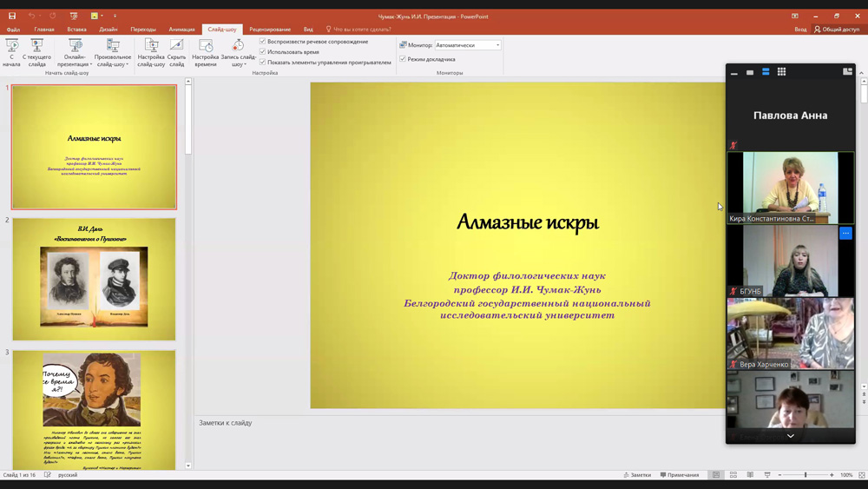Expand more video participants with down chevron

[x=790, y=436]
